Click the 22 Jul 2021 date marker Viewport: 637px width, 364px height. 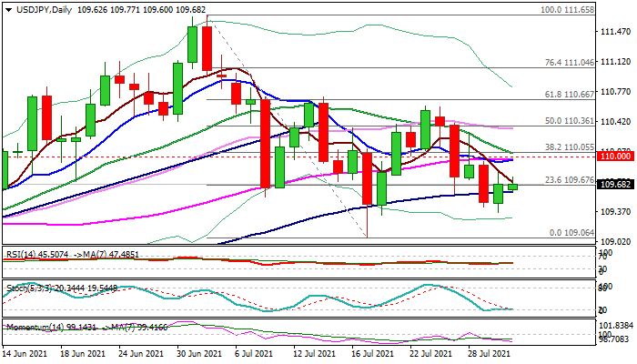point(430,353)
